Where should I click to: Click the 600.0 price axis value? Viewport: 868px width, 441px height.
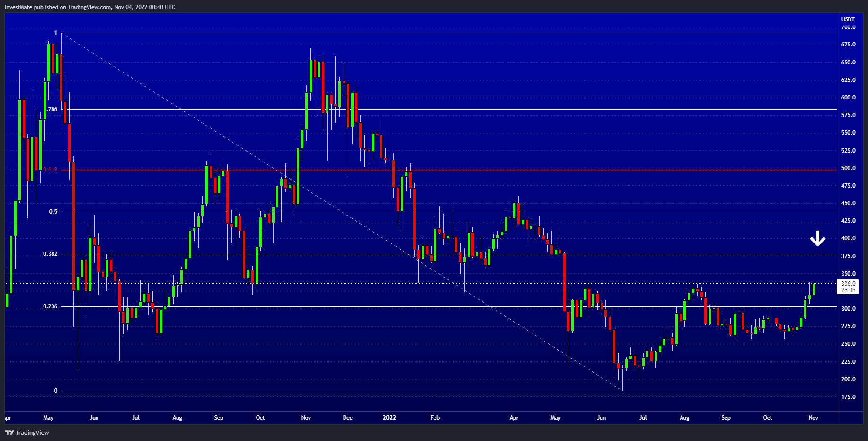click(848, 98)
